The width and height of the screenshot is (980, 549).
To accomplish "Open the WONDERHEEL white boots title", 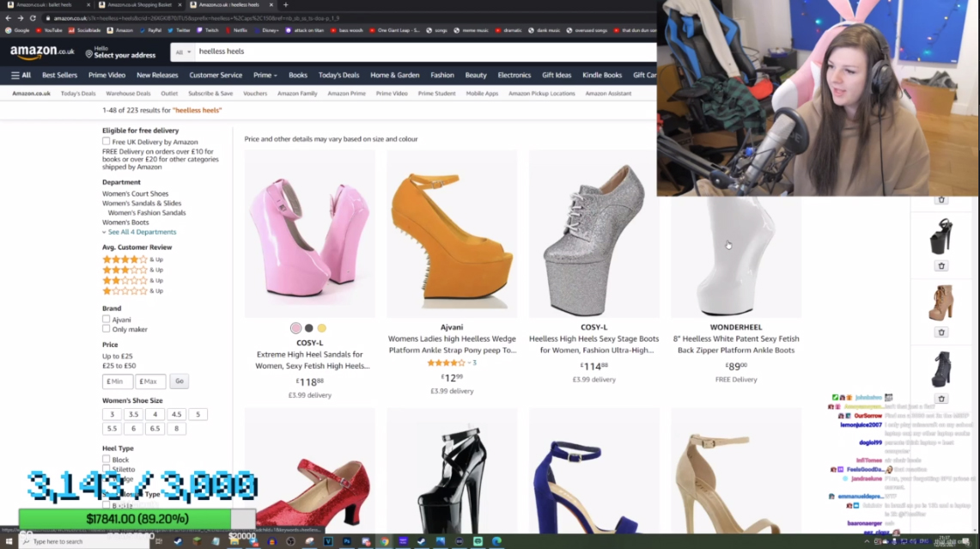I will (735, 345).
